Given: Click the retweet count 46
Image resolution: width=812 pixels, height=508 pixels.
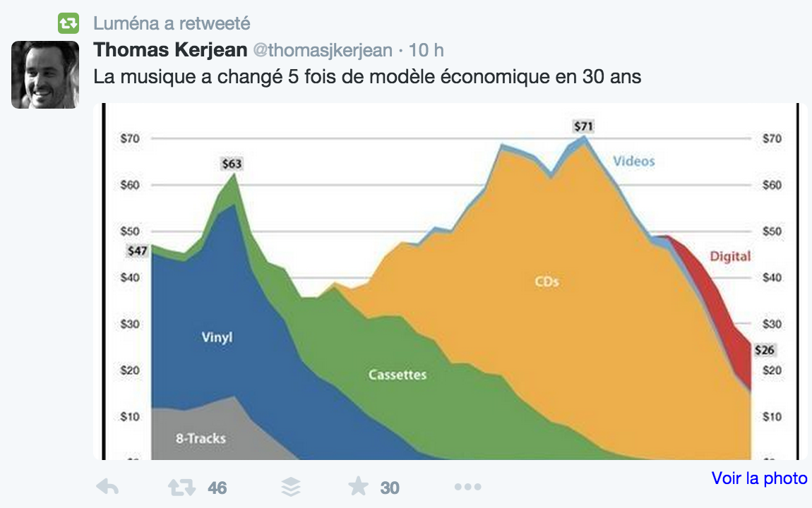Looking at the screenshot, I should coord(217,488).
